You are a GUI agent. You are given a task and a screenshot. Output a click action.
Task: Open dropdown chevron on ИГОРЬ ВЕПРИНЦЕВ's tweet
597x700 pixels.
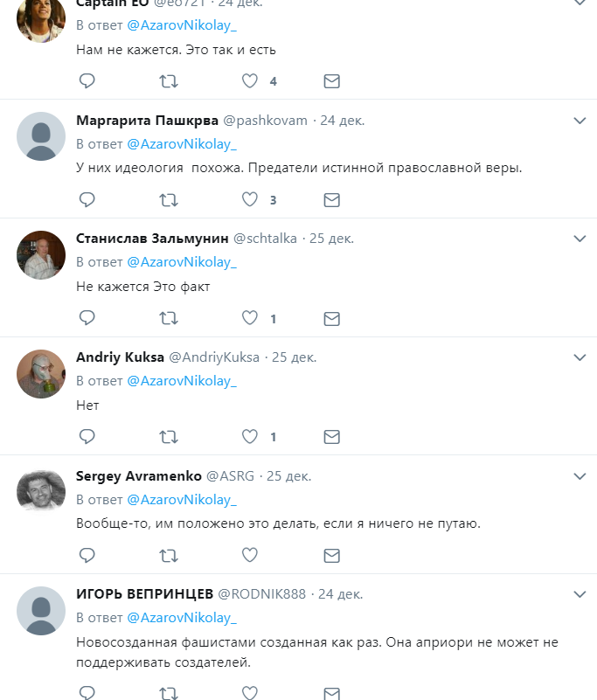tap(580, 594)
